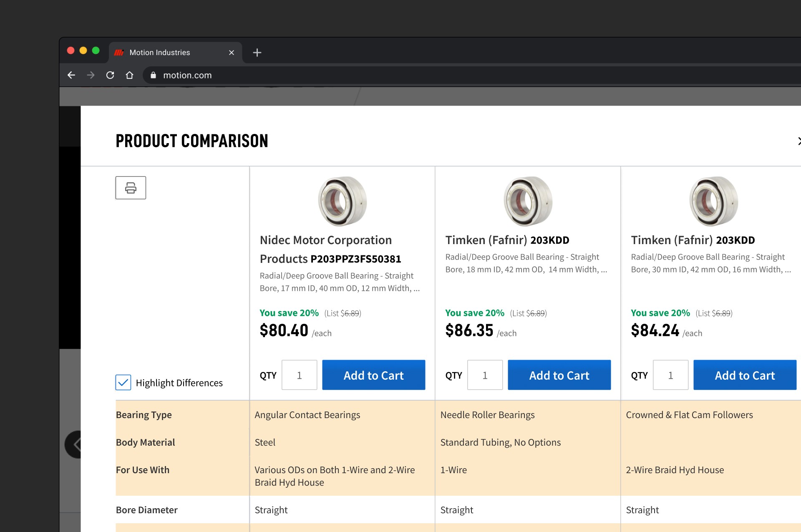Viewport: 801px width, 532px height.
Task: Click the "Steel" body material cell
Action: coord(265,442)
